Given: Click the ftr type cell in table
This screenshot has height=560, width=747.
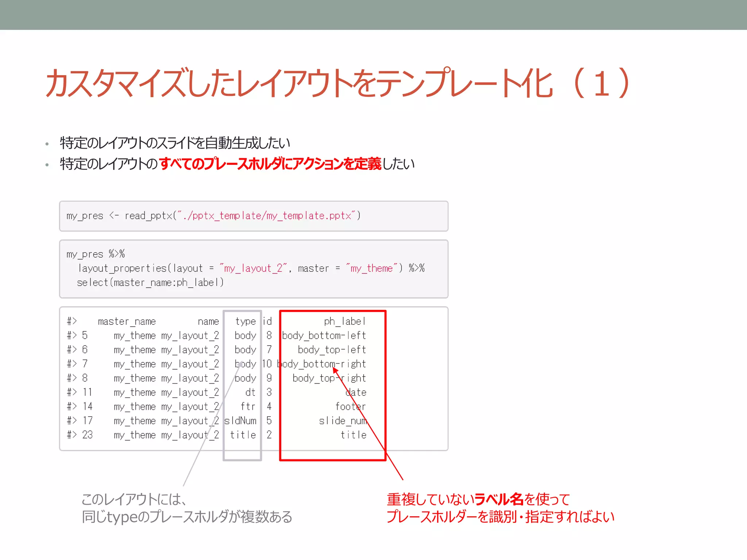Looking at the screenshot, I should point(248,407).
